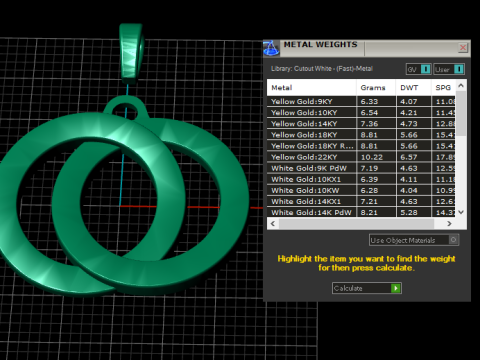Click the green arrow on Calculate
This screenshot has height=360, width=480.
[x=396, y=288]
